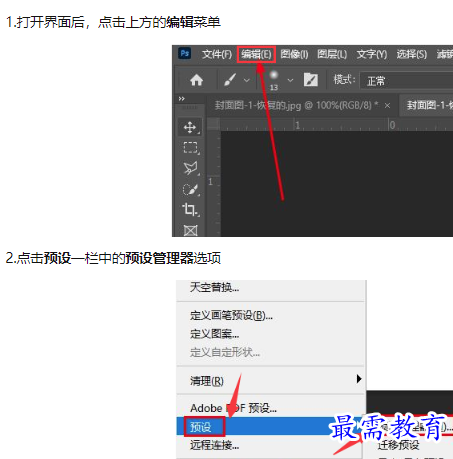Viewport: 453px width, 459px height.
Task: Click the Home icon in options bar
Action: click(196, 80)
